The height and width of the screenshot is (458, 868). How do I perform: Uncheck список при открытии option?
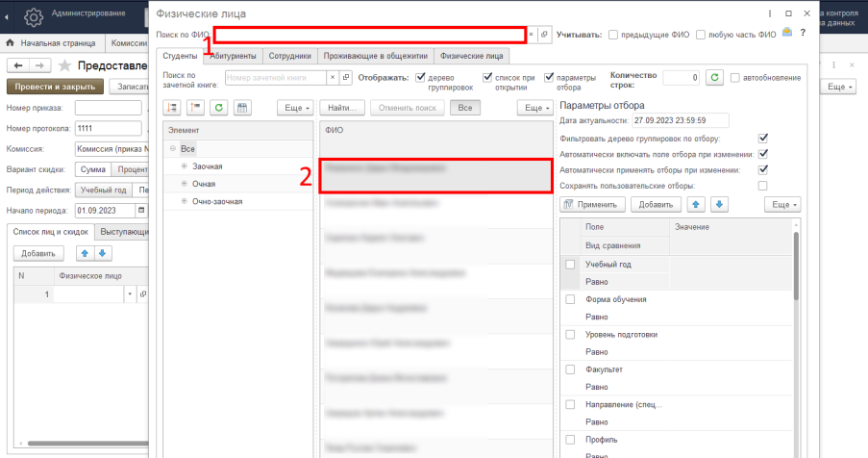487,77
